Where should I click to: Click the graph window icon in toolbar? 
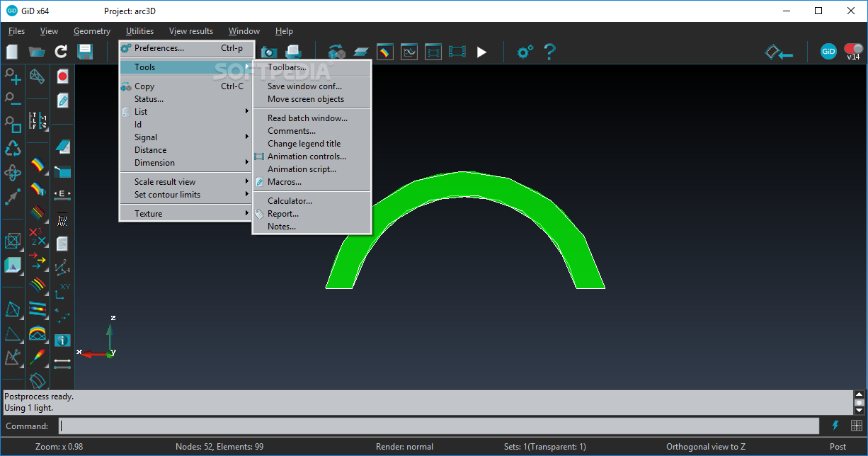(x=409, y=52)
